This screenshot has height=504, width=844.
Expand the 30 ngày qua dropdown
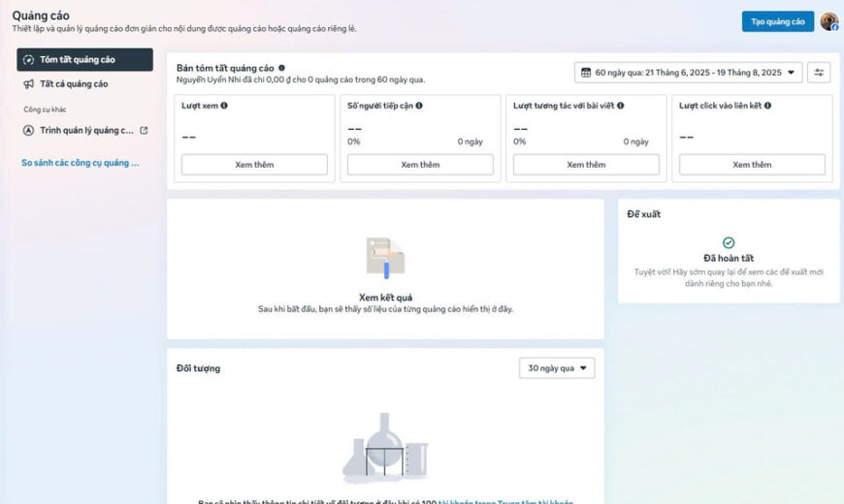pyautogui.click(x=557, y=368)
